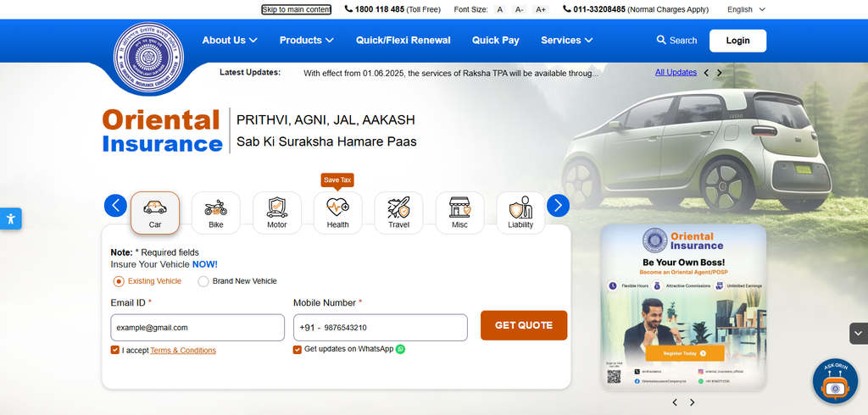Click the GET QUOTE button
The height and width of the screenshot is (415, 868).
click(x=524, y=325)
